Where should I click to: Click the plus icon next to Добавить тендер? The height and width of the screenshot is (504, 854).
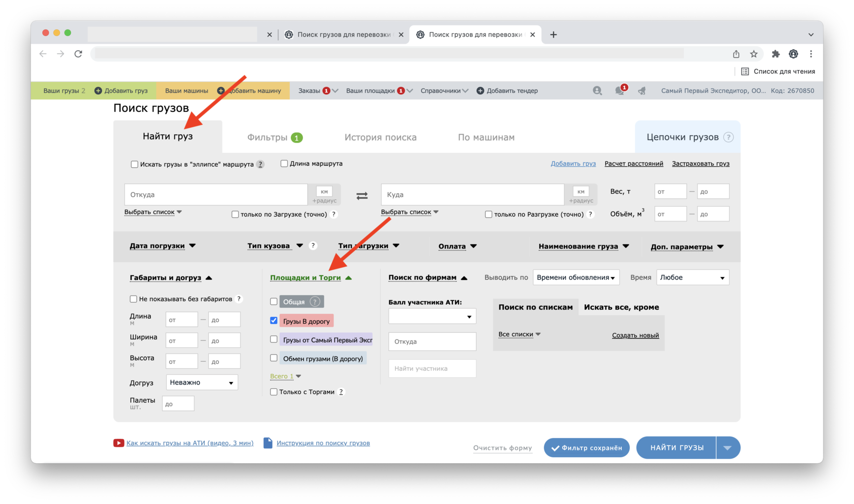tap(480, 90)
